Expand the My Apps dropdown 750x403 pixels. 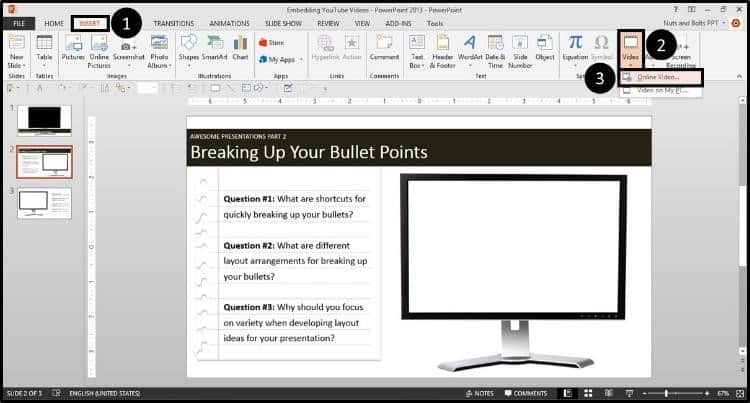click(x=302, y=60)
